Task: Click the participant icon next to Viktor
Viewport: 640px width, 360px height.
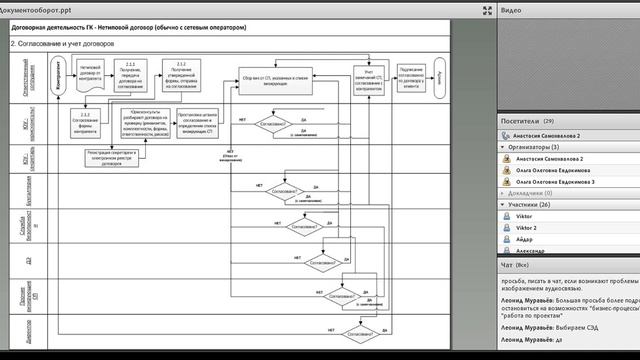Action: [507, 216]
